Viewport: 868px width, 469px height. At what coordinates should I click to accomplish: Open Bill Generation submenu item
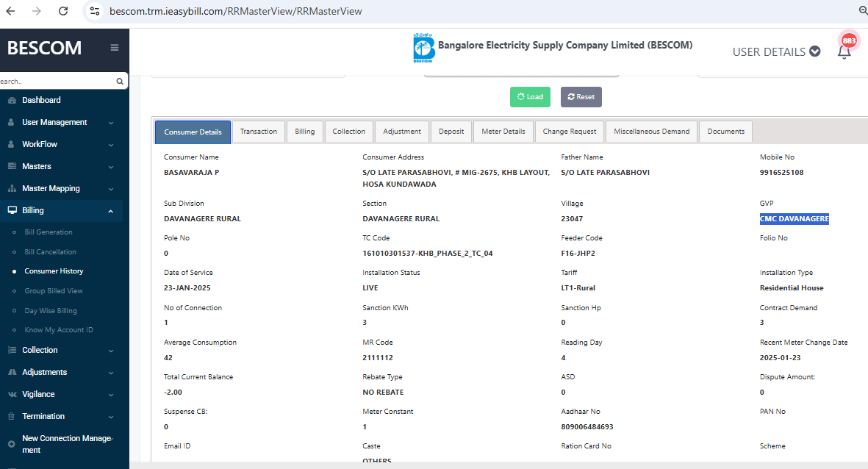pyautogui.click(x=49, y=232)
